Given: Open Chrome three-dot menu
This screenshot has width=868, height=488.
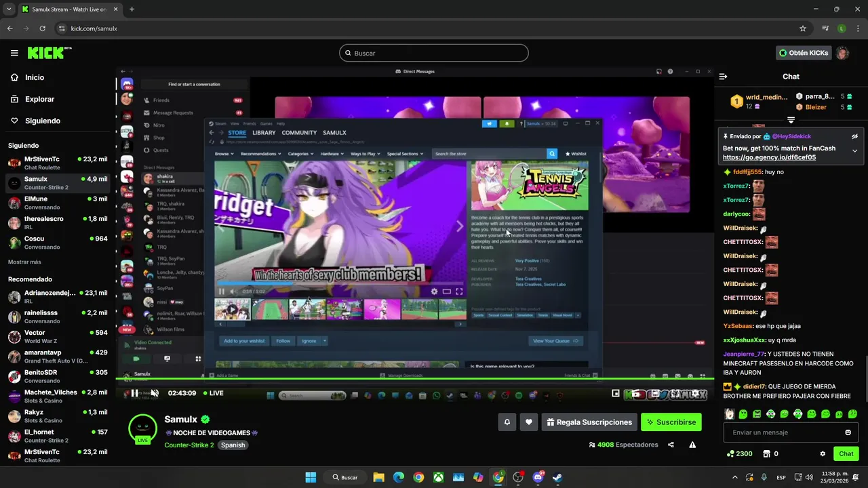Looking at the screenshot, I should (857, 28).
